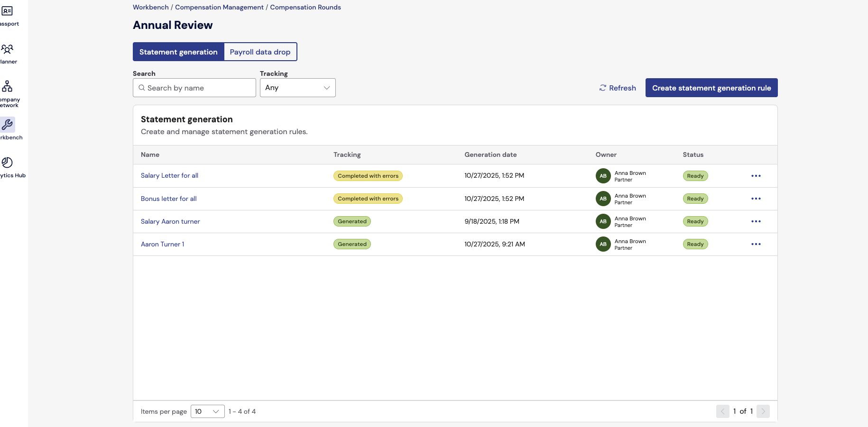Open actions menu for Bonus letter for all
The width and height of the screenshot is (868, 427).
coord(756,199)
